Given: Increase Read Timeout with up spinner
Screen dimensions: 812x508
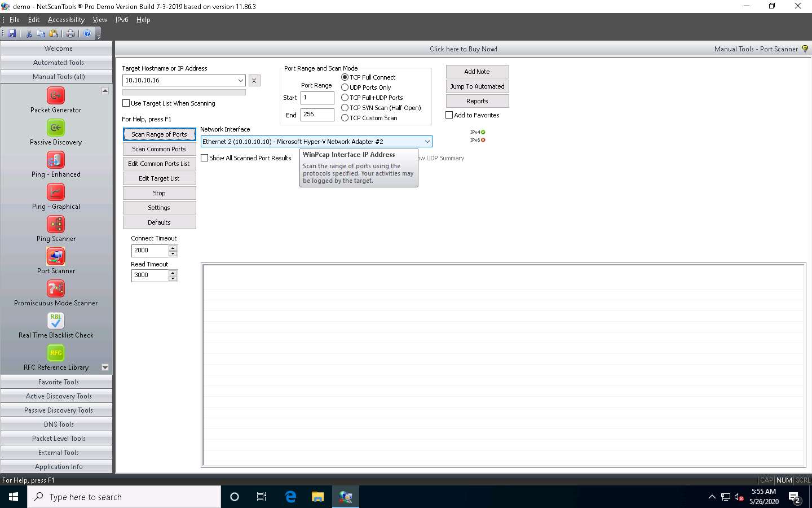Looking at the screenshot, I should click(x=173, y=273).
